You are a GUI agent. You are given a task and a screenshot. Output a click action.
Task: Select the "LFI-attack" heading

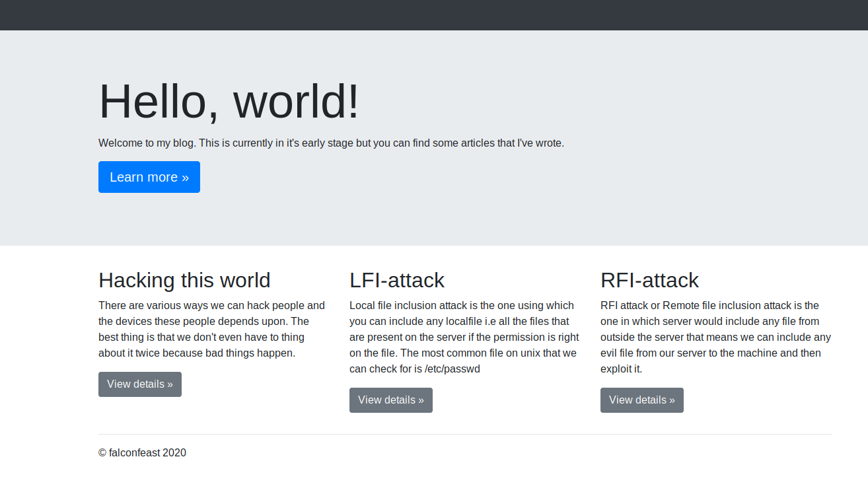397,280
